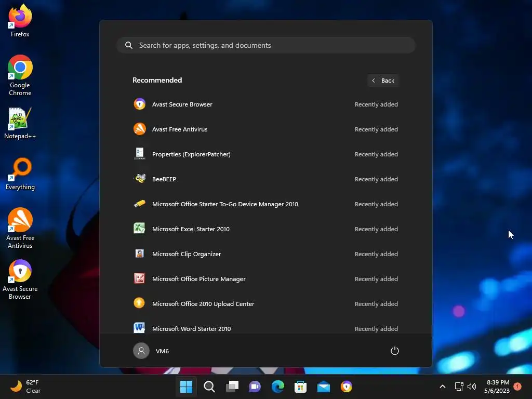Click the network icon in system tray
532x399 pixels.
(459, 387)
